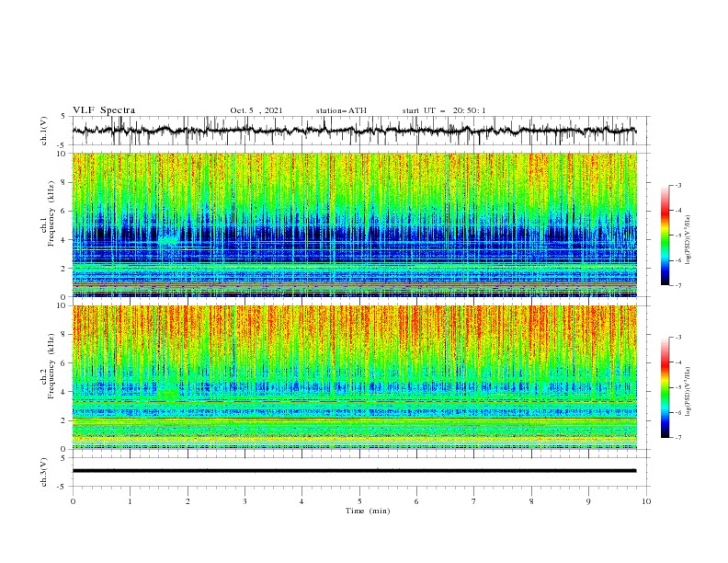
Task: Click the ch.2 spectrogram panel
Action: (x=355, y=377)
